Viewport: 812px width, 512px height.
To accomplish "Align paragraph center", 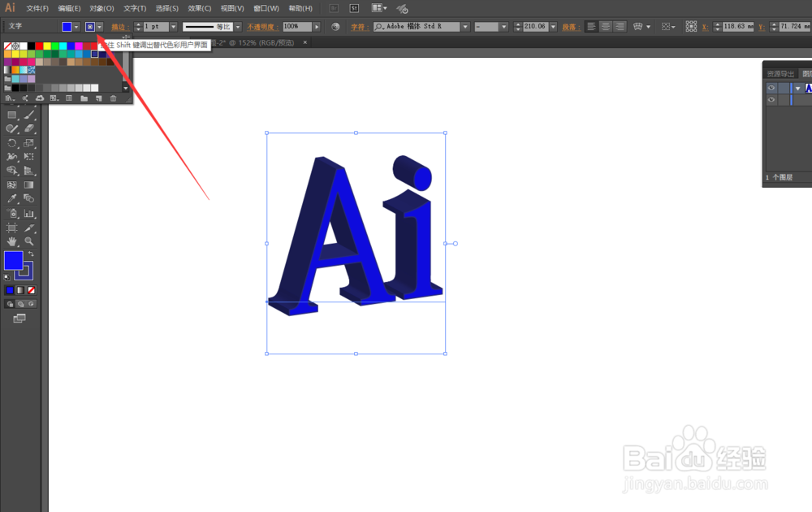I will tap(606, 27).
